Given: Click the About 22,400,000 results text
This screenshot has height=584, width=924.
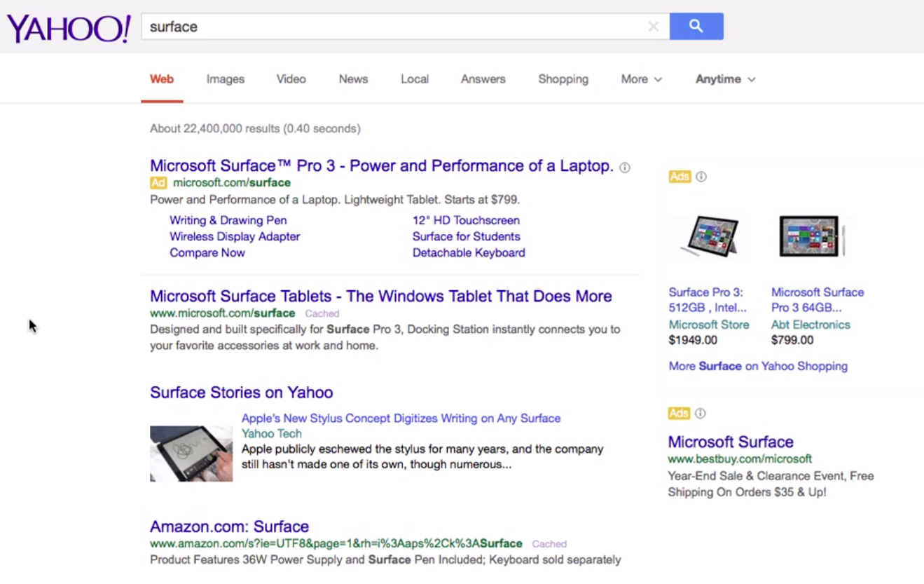Looking at the screenshot, I should pos(255,129).
